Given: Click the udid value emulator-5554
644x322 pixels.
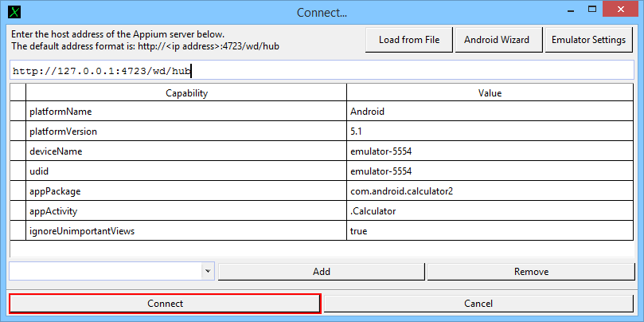Looking at the screenshot, I should (x=490, y=171).
